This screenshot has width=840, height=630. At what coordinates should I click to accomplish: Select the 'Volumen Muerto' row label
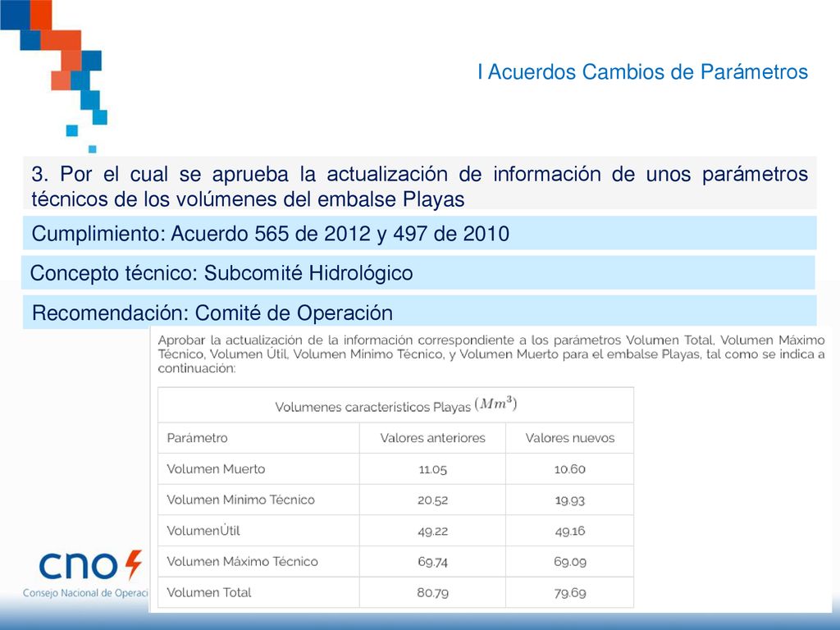pyautogui.click(x=216, y=468)
